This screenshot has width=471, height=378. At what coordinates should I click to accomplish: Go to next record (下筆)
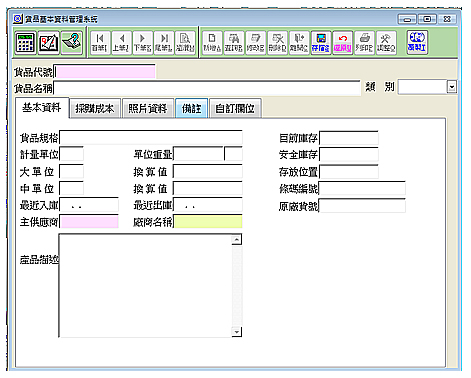142,42
